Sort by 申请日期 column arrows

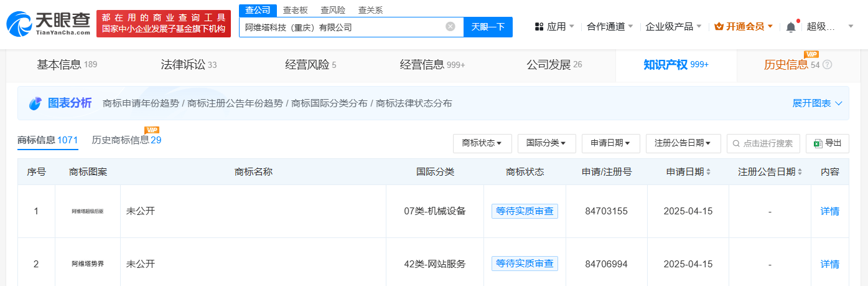[x=709, y=172]
